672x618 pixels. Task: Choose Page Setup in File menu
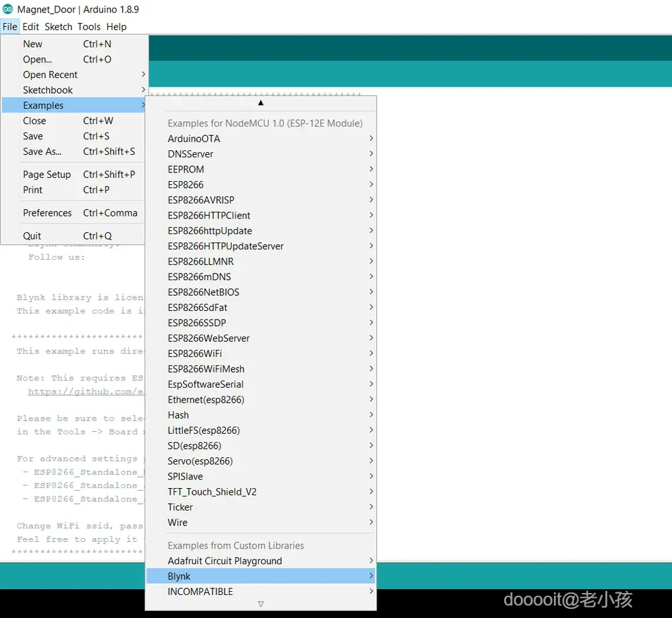pos(73,175)
